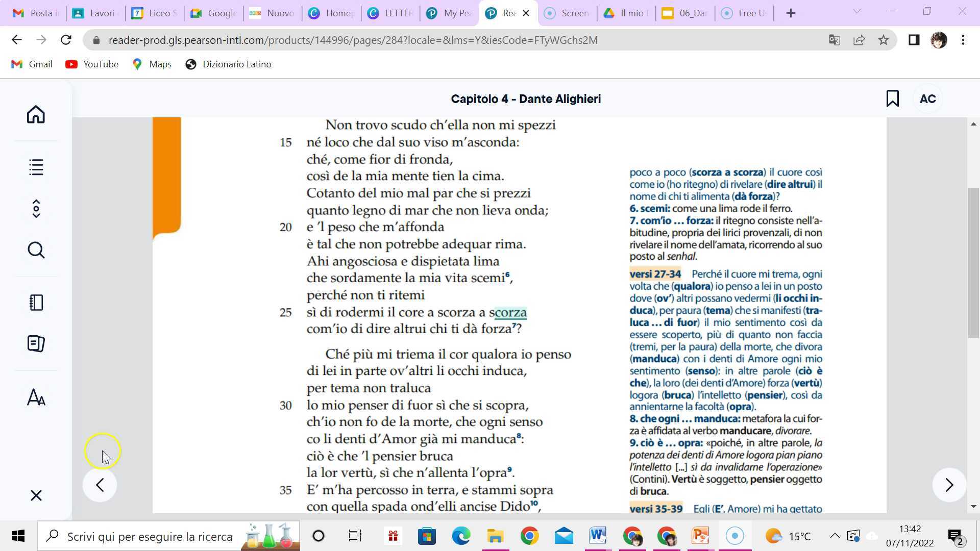Open the Google Translate page icon
The width and height of the screenshot is (980, 551).
click(x=835, y=40)
